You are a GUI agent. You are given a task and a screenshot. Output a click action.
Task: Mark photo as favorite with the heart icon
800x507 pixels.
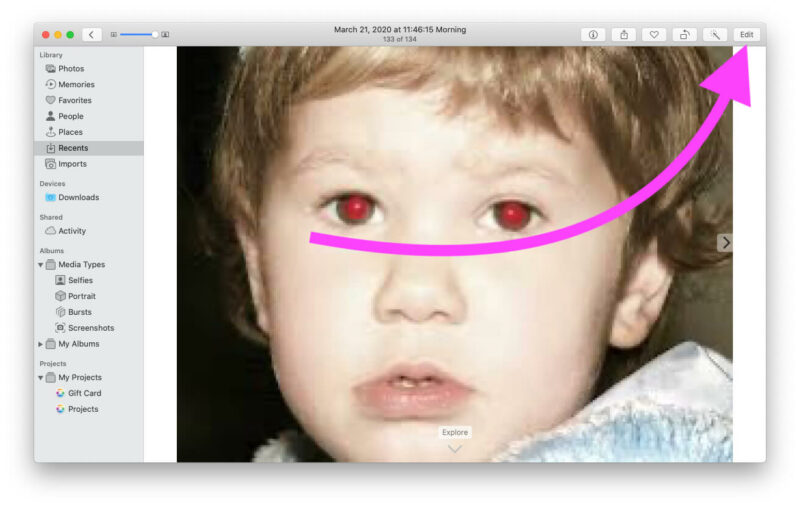(654, 35)
